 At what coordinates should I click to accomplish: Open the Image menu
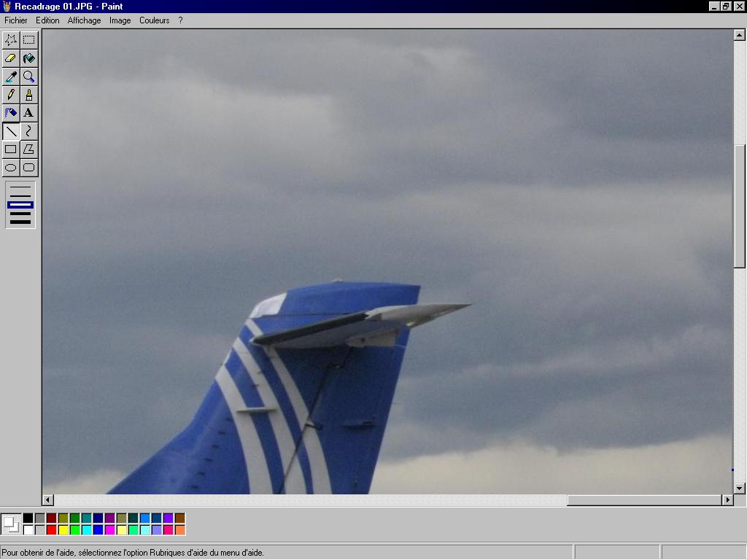tap(120, 20)
